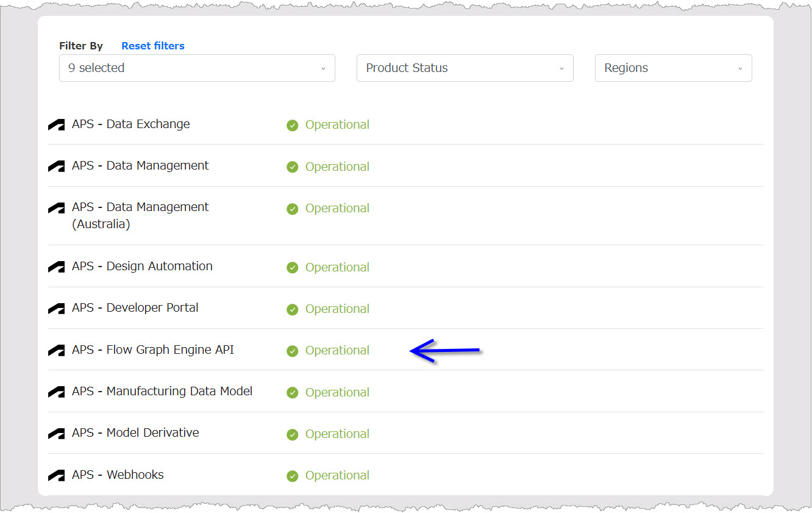Click the Autodesk icon next to APS - Model Derivative

(x=56, y=433)
